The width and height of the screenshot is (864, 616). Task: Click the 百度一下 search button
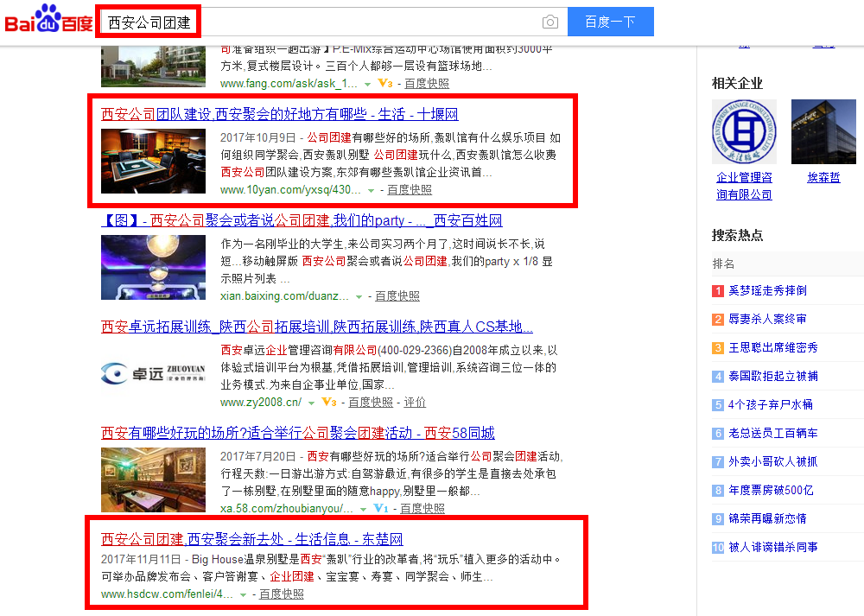click(x=611, y=22)
